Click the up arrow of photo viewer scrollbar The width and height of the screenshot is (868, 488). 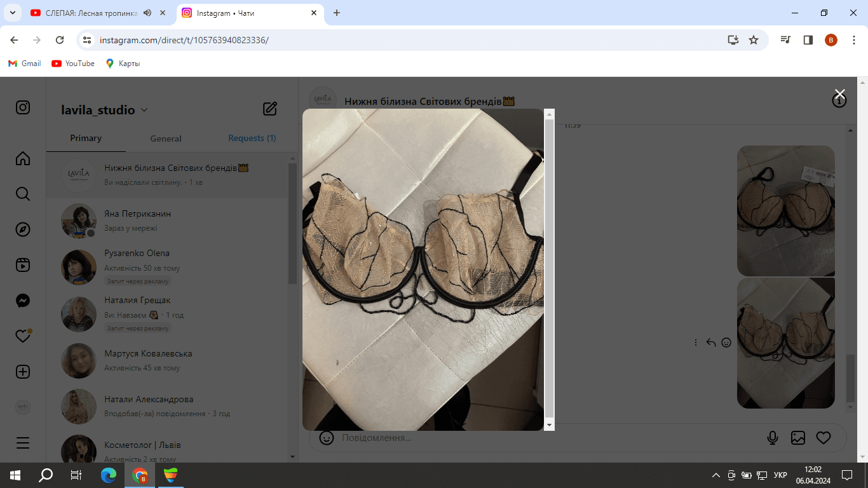[550, 114]
